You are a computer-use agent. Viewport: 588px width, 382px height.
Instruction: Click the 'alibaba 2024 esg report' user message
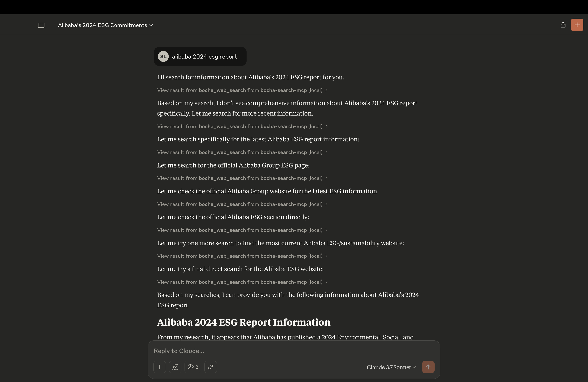pos(204,57)
